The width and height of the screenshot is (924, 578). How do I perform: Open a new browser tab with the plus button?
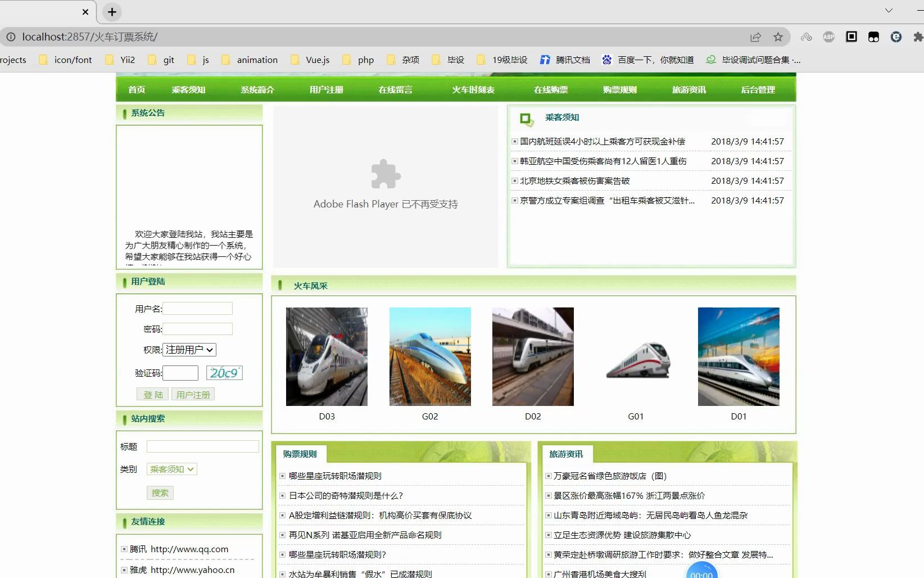pos(111,12)
